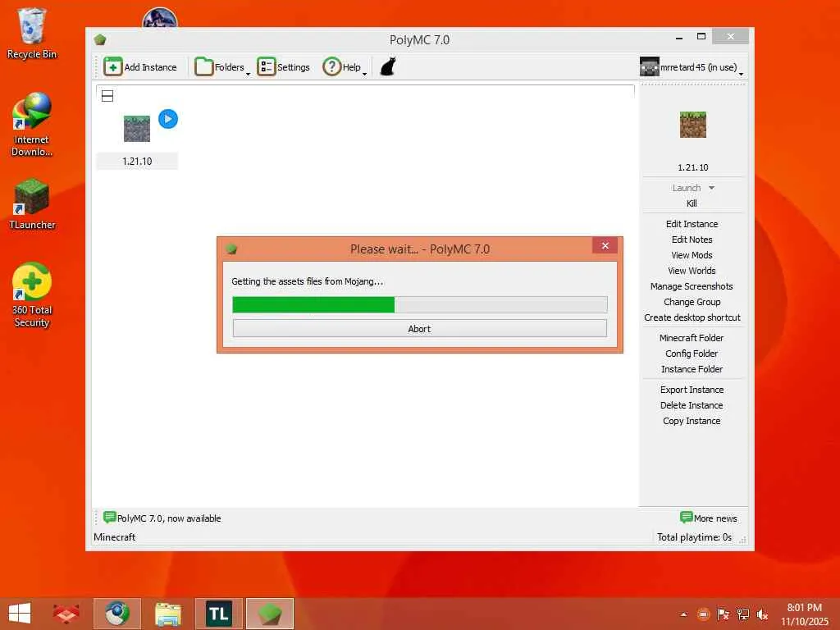The width and height of the screenshot is (840, 630).
Task: Click the orange tray status icon
Action: coord(703,614)
